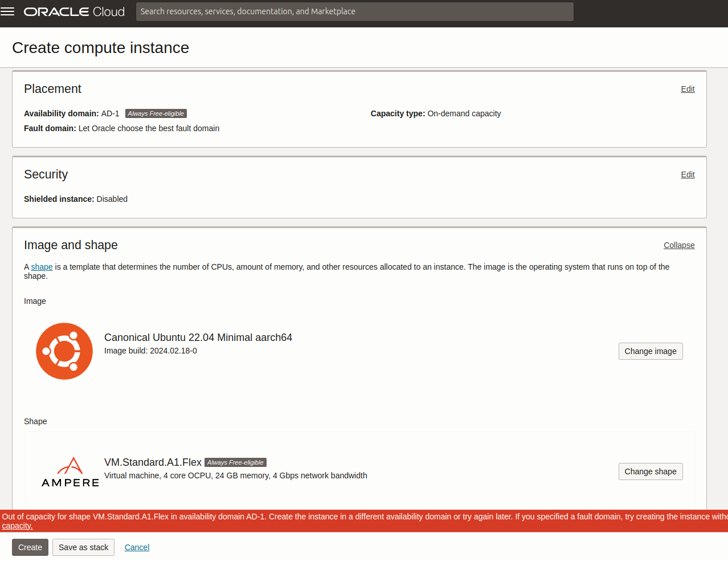
Task: Click the Canonical Ubuntu 22.04 image title
Action: coord(198,337)
